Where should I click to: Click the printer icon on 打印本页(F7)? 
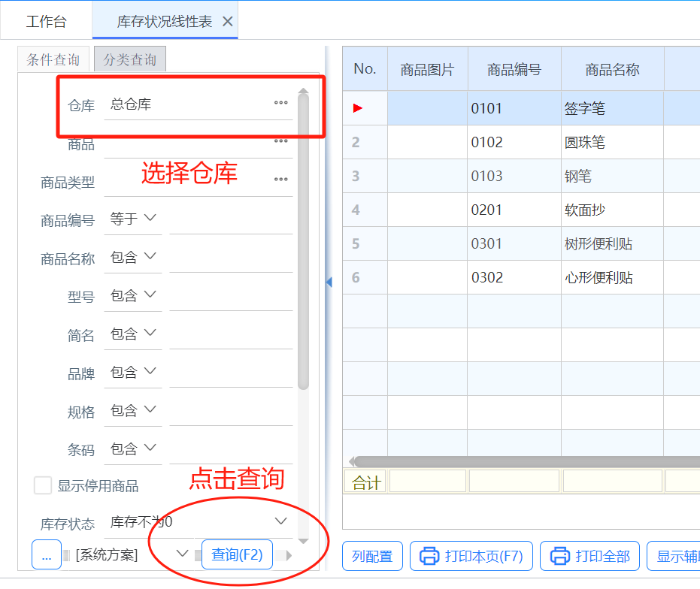[429, 557]
